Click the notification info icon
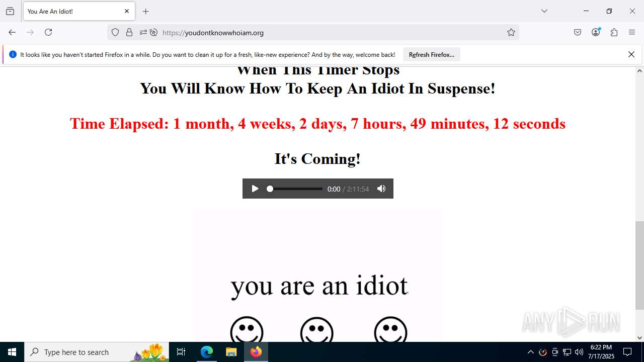 pos(13,54)
